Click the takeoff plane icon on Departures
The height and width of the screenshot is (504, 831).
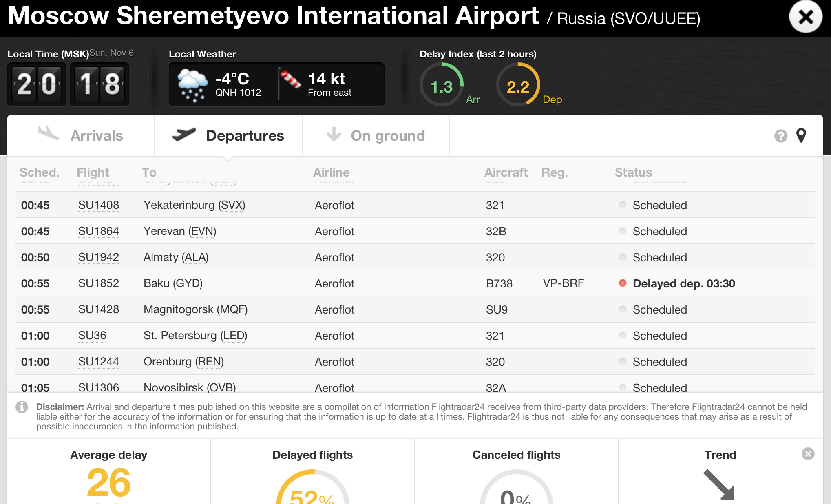point(184,135)
